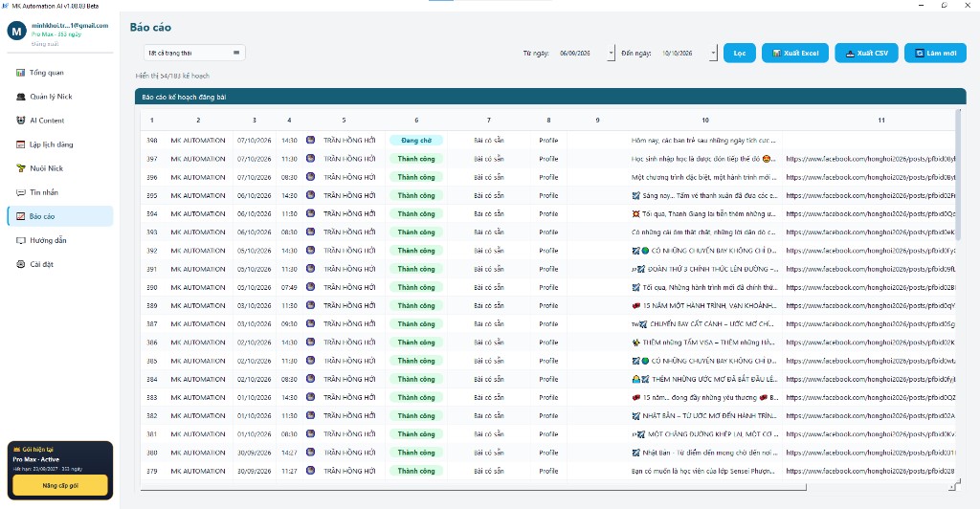Screen dimensions: 980x509
Task: Click avatar icon in row 394
Action: [311, 213]
